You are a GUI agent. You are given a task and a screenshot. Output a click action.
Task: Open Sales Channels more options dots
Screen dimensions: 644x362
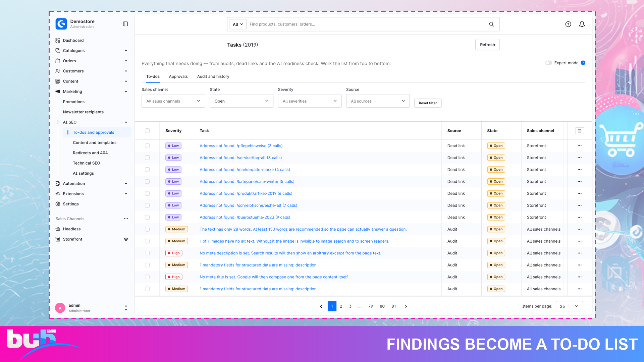(126, 219)
